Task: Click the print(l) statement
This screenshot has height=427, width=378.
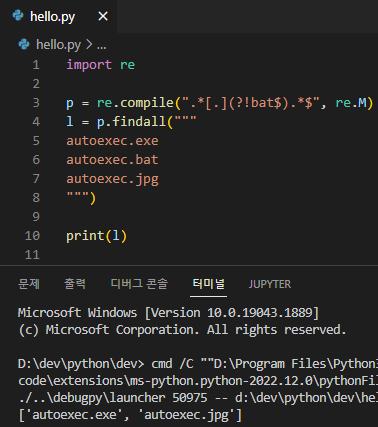Action: (x=97, y=236)
